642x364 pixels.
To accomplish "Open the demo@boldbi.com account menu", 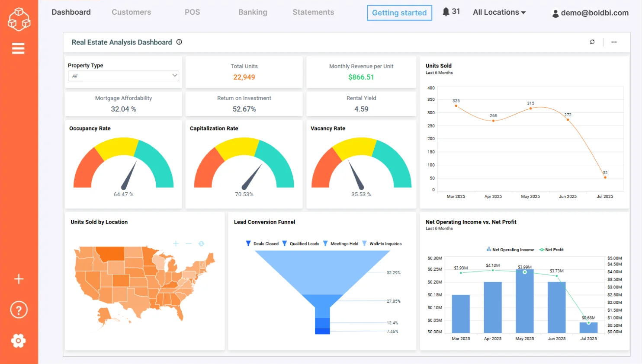I will point(590,13).
